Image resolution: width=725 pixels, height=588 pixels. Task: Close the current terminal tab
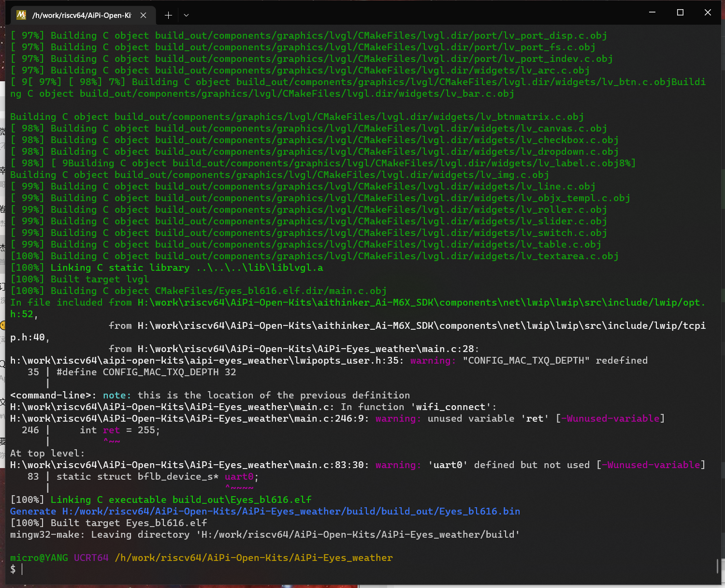[x=144, y=15]
